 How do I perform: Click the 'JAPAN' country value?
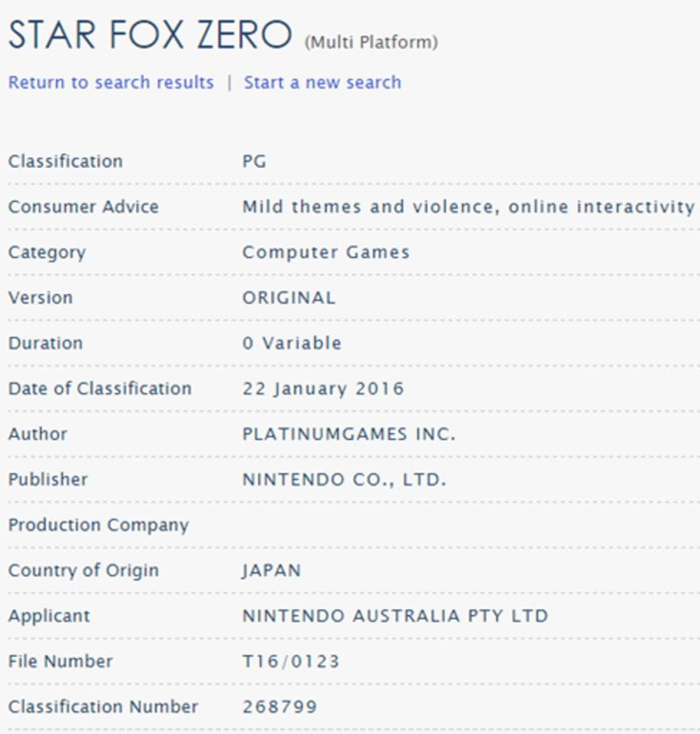pyautogui.click(x=271, y=570)
